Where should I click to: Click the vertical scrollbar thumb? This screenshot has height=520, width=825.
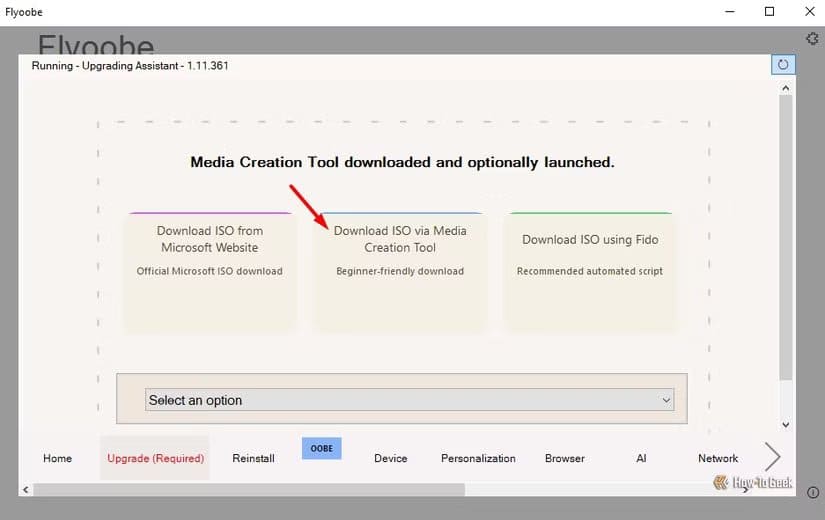pyautogui.click(x=786, y=237)
